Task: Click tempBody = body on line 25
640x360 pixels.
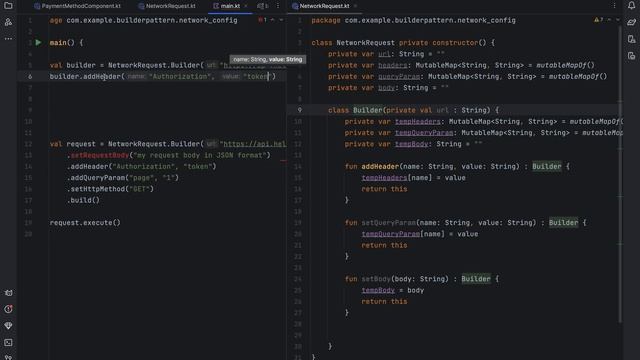Action: [393, 291]
